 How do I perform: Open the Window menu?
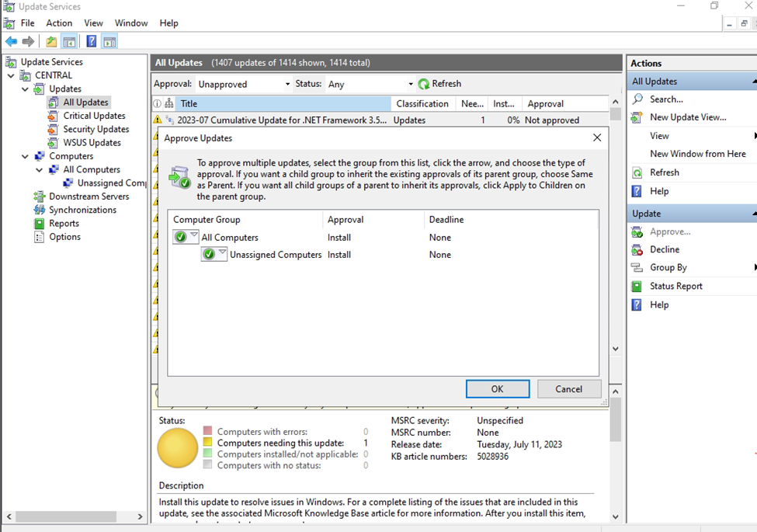[x=131, y=23]
